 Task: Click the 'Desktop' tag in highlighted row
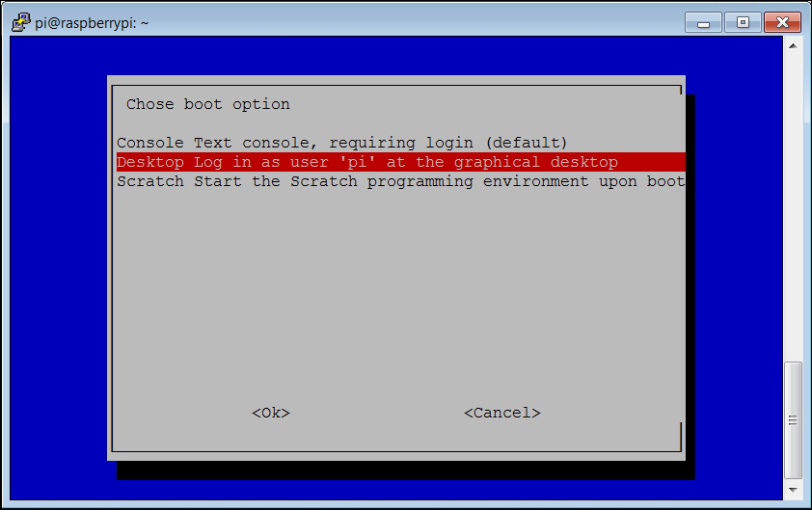click(x=150, y=162)
